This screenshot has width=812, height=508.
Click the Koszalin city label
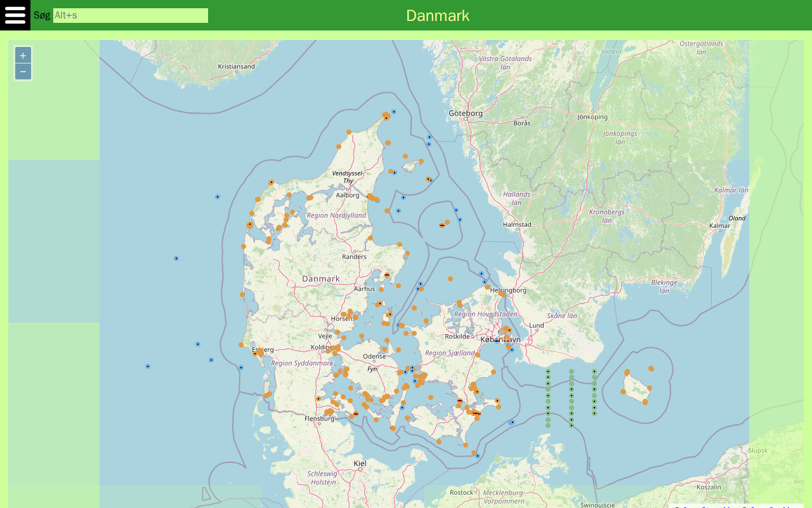click(709, 487)
